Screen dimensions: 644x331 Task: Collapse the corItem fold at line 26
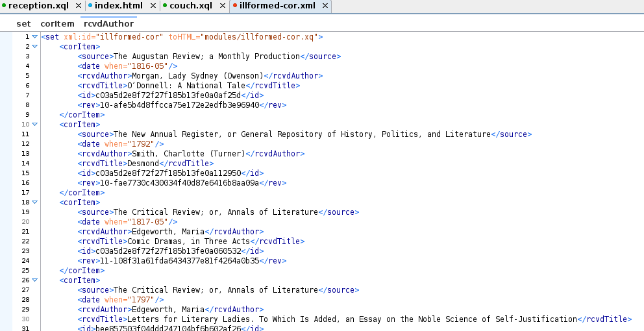pyautogui.click(x=35, y=280)
